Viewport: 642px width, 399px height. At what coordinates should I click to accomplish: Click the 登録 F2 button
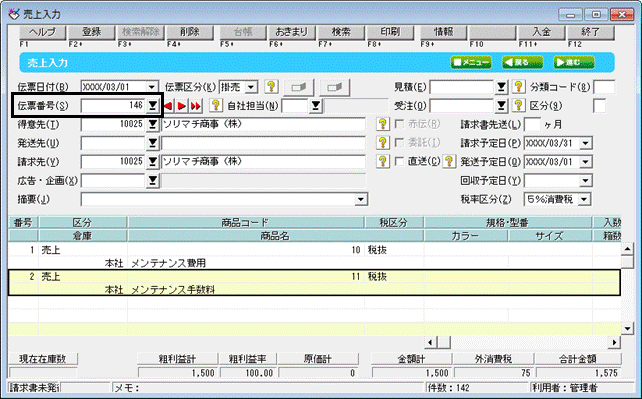[x=91, y=32]
